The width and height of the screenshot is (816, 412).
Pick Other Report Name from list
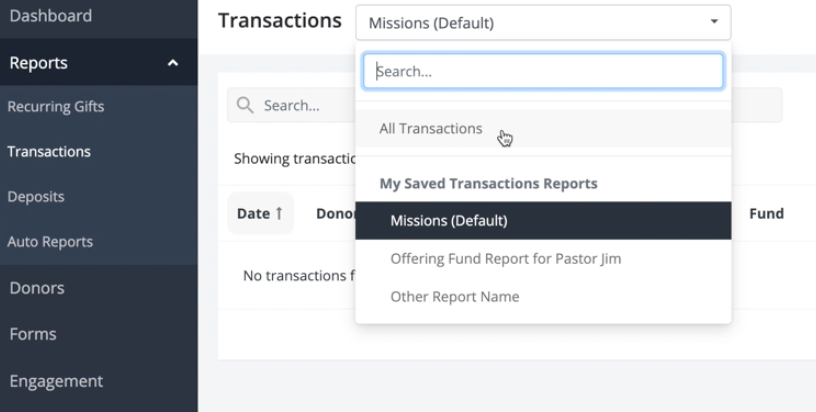(455, 297)
